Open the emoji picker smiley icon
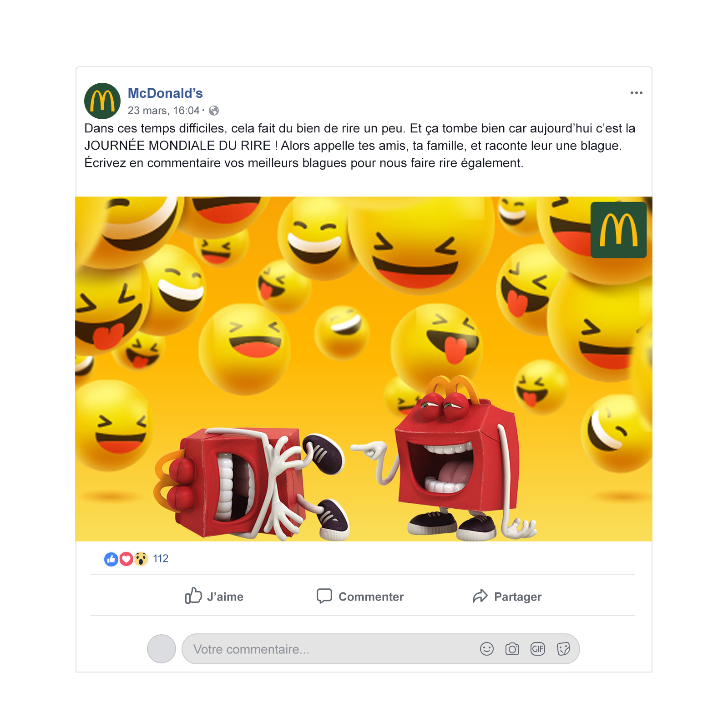Image resolution: width=728 pixels, height=728 pixels. coord(487,649)
